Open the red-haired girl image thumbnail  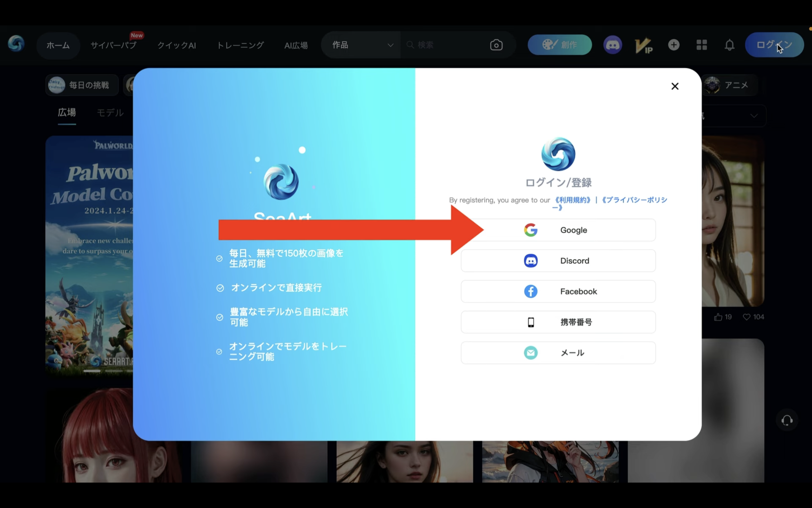(x=114, y=435)
